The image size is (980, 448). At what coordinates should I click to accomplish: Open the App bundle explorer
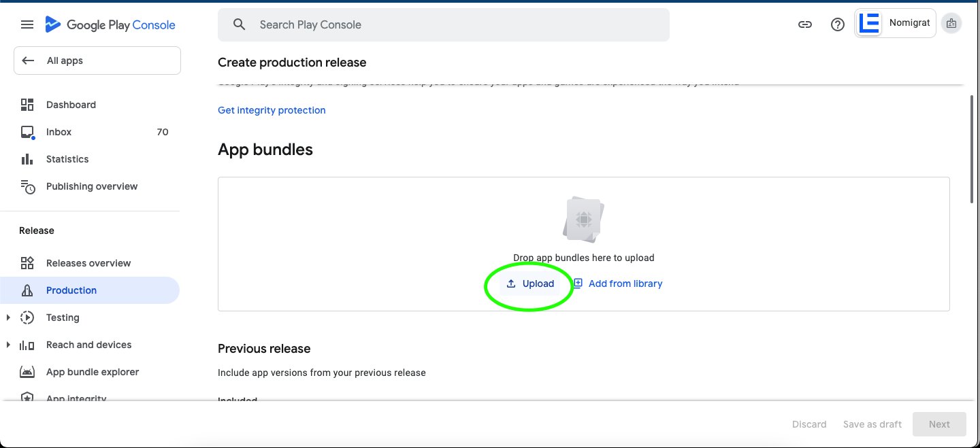point(93,371)
